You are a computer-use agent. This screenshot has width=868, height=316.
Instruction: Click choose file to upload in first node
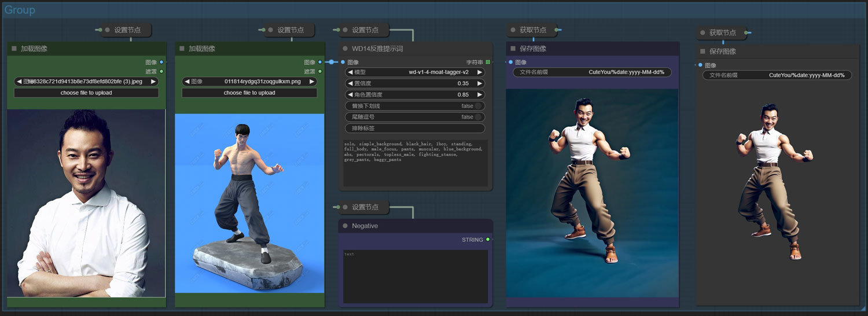(x=86, y=93)
